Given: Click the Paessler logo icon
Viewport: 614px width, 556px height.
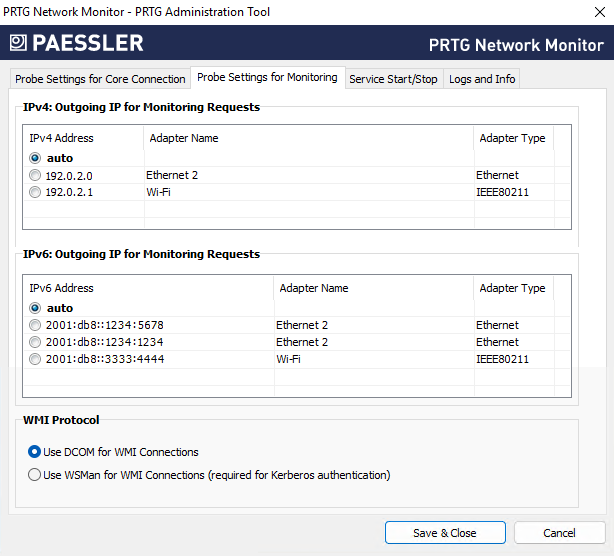Looking at the screenshot, I should [18, 43].
